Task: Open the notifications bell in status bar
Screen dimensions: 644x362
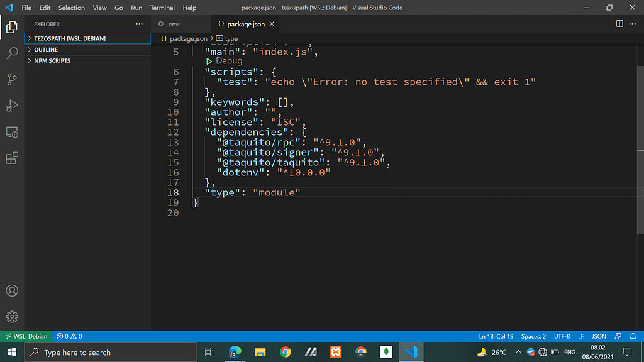Action: tap(633, 336)
